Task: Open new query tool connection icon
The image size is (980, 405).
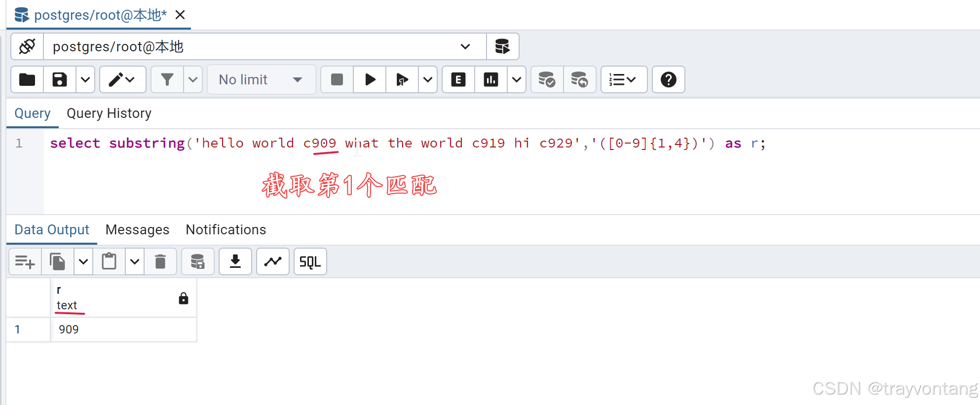Action: pos(502,46)
